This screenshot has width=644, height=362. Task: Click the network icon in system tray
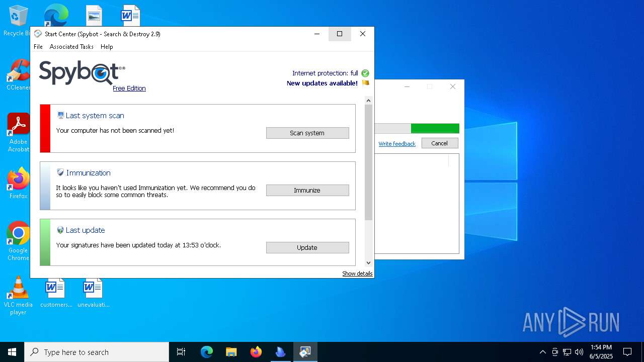tap(567, 352)
